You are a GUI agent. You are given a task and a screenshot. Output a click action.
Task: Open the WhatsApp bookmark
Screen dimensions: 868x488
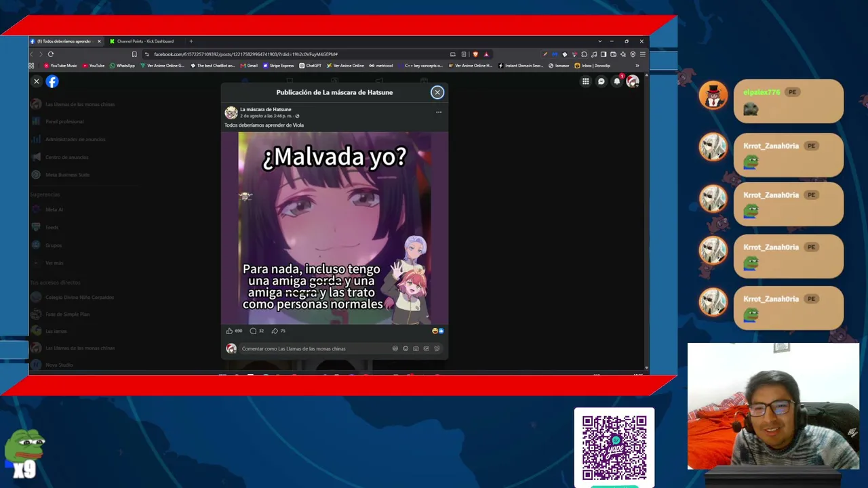coord(122,66)
